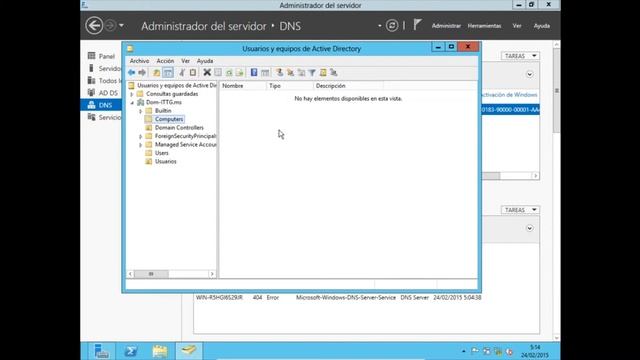This screenshot has height=360, width=640.
Task: Open the upper TAREAS dropdown
Action: pyautogui.click(x=520, y=56)
